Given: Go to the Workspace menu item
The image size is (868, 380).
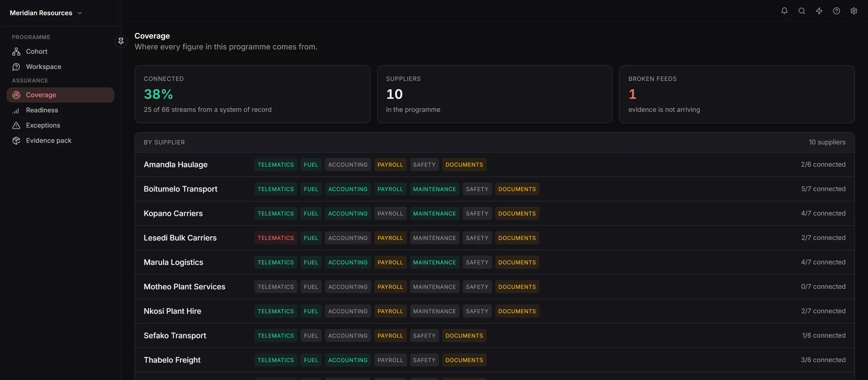Looking at the screenshot, I should 60,67.
